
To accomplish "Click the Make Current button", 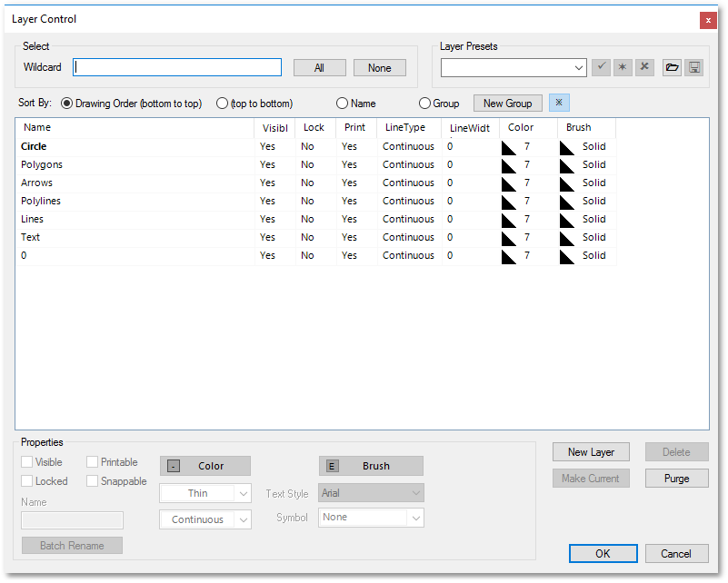I will tap(591, 479).
